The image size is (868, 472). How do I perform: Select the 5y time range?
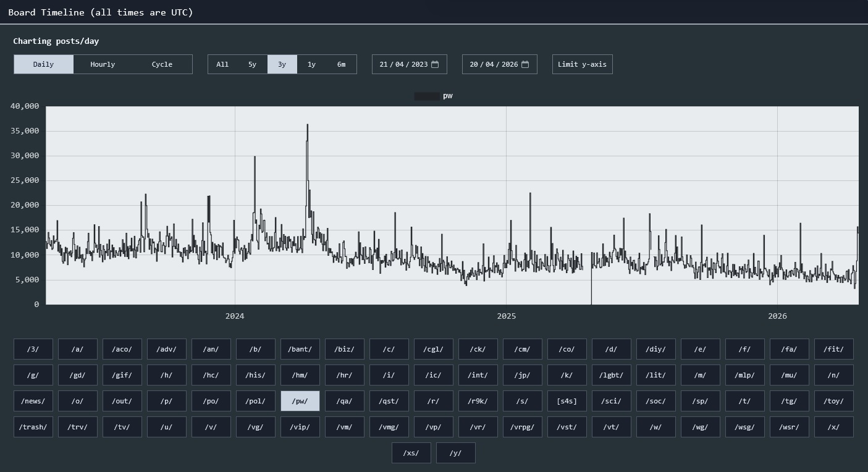pos(252,64)
